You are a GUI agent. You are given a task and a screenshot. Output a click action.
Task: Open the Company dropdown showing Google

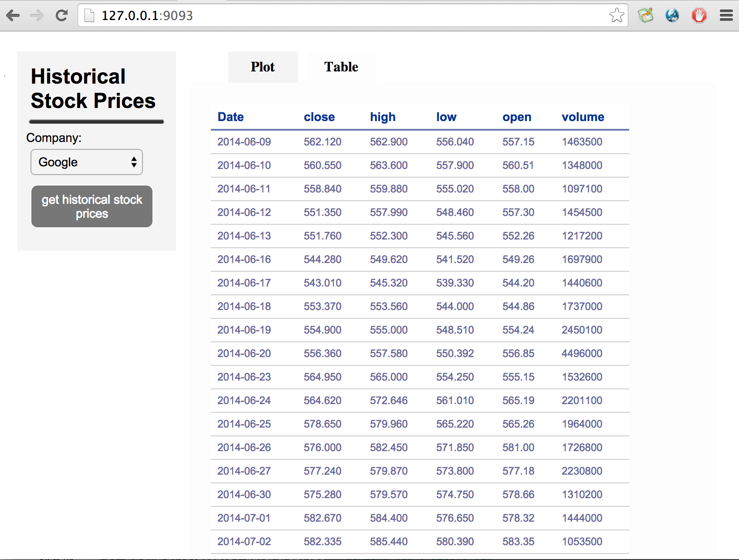[86, 162]
